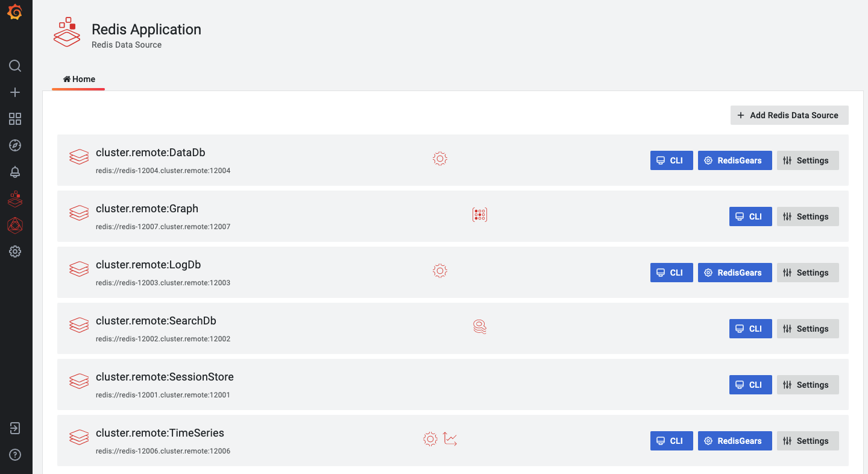Select the Explore compass icon
This screenshot has height=474, width=868.
(x=15, y=145)
